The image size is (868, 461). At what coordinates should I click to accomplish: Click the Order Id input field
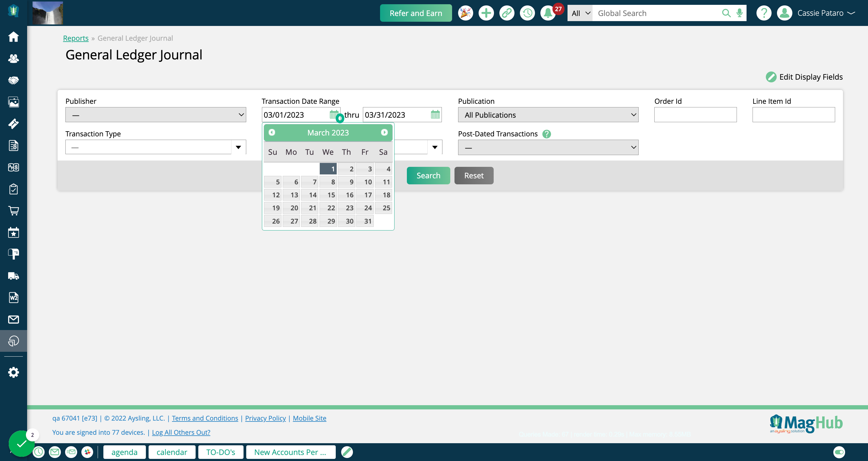point(696,115)
